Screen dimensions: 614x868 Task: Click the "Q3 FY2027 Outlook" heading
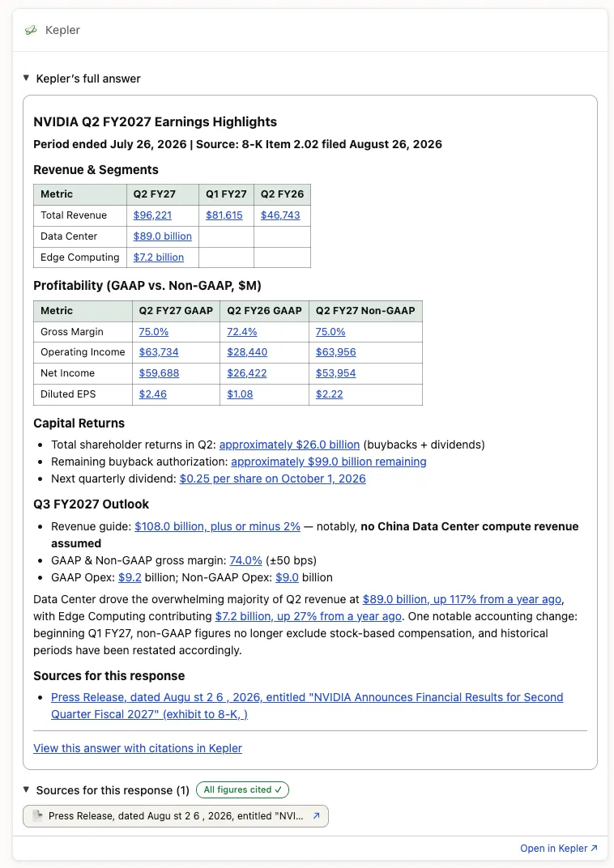click(x=92, y=504)
